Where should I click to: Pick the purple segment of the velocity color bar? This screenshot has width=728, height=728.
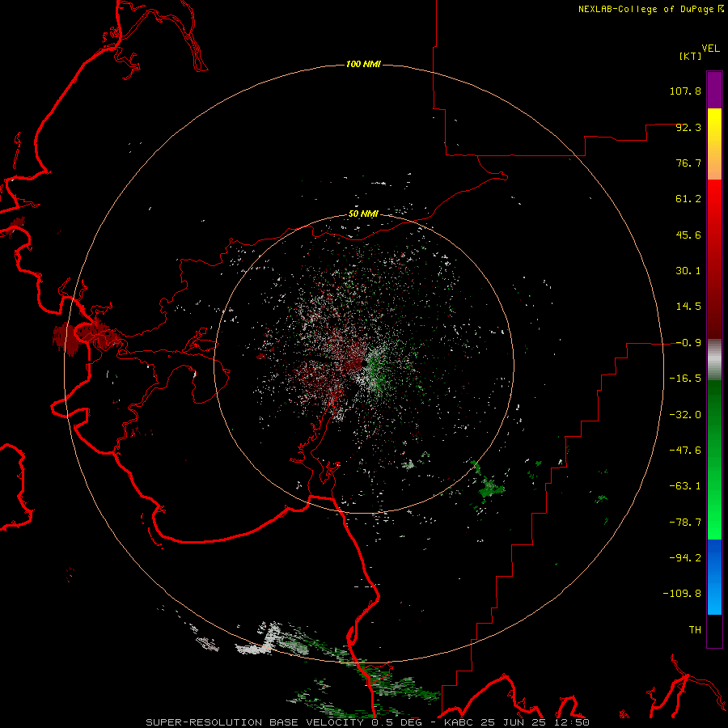714,90
